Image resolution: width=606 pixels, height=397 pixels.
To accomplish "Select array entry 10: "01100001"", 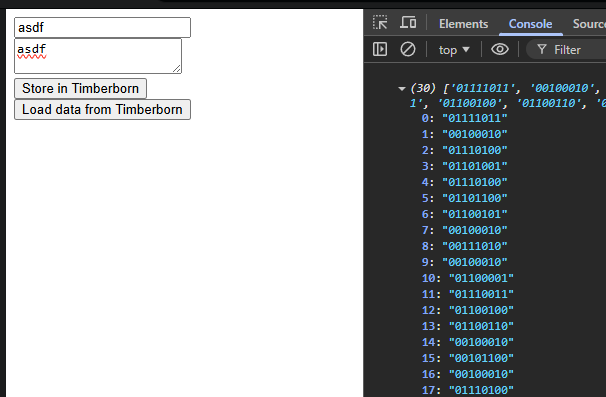I will 468,278.
